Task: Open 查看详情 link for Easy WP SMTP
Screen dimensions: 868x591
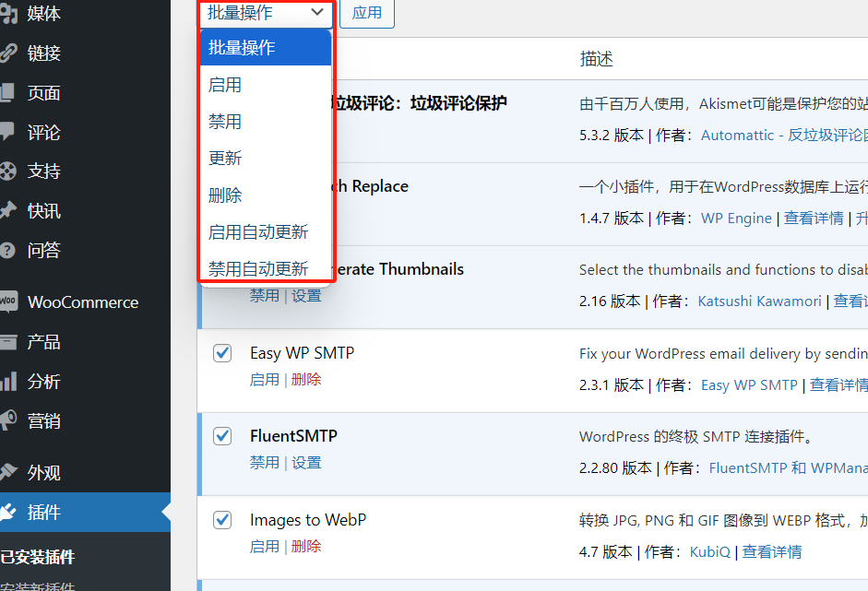Action: pyautogui.click(x=838, y=384)
